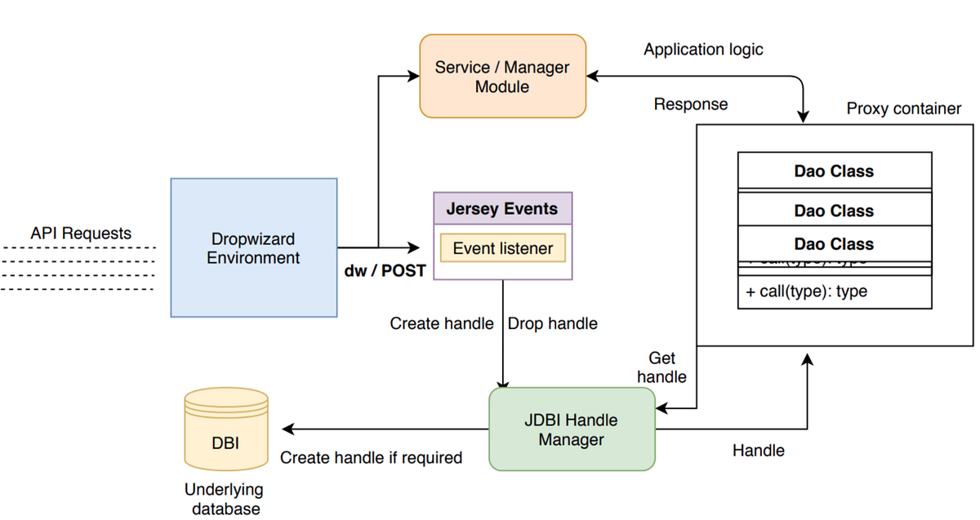Select the DBI database cylinder icon
This screenshot has height=520, width=980.
225,429
